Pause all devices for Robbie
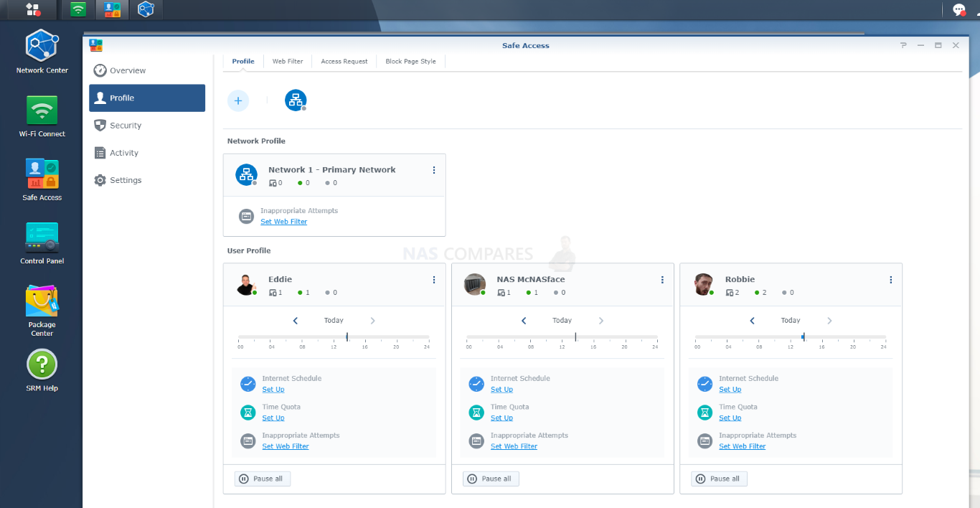 coord(720,479)
